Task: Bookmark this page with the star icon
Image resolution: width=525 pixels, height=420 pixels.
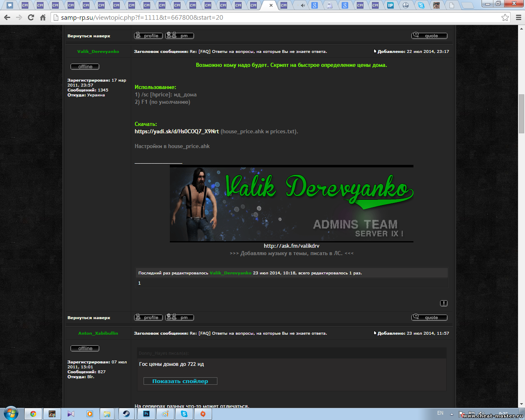Action: (x=505, y=18)
